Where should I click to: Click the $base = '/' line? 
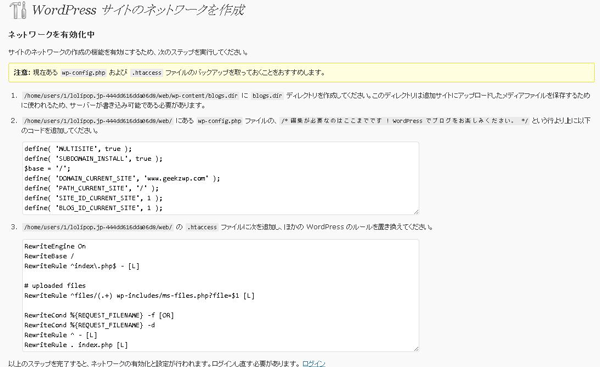coord(47,168)
